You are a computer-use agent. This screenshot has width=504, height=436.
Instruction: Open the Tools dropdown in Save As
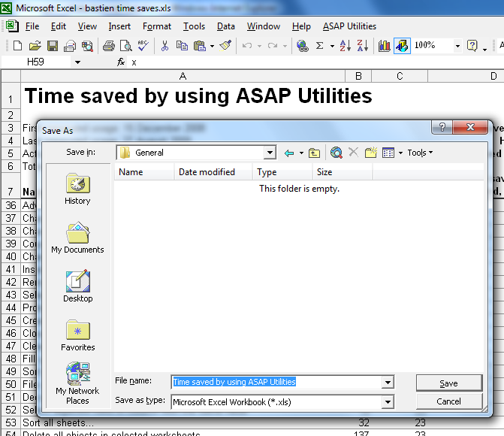(x=420, y=153)
